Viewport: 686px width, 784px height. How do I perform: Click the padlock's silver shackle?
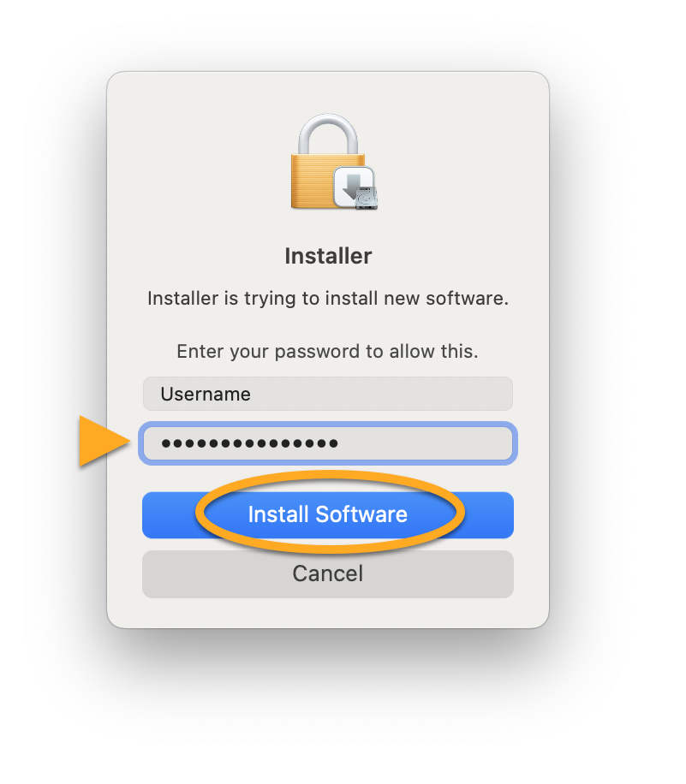click(x=328, y=133)
